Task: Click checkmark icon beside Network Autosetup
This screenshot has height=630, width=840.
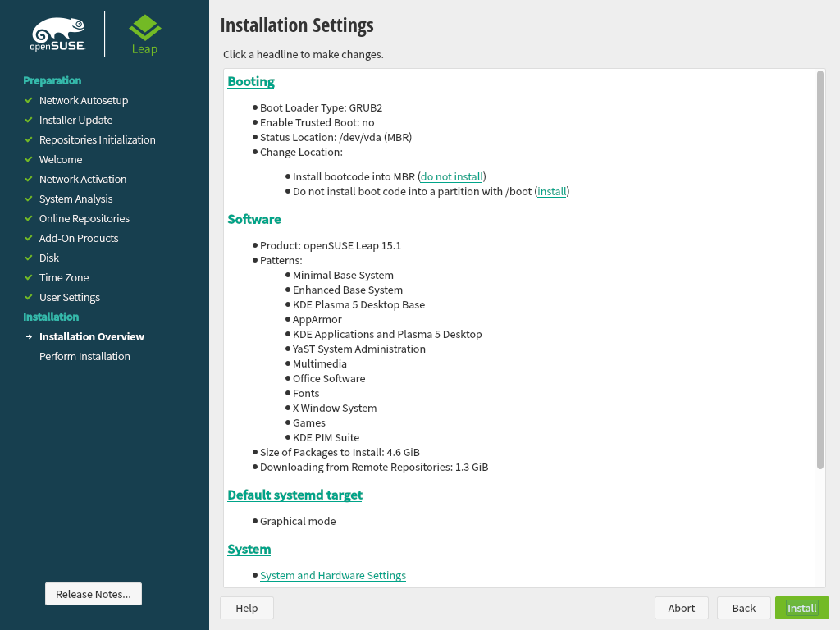Action: (29, 100)
